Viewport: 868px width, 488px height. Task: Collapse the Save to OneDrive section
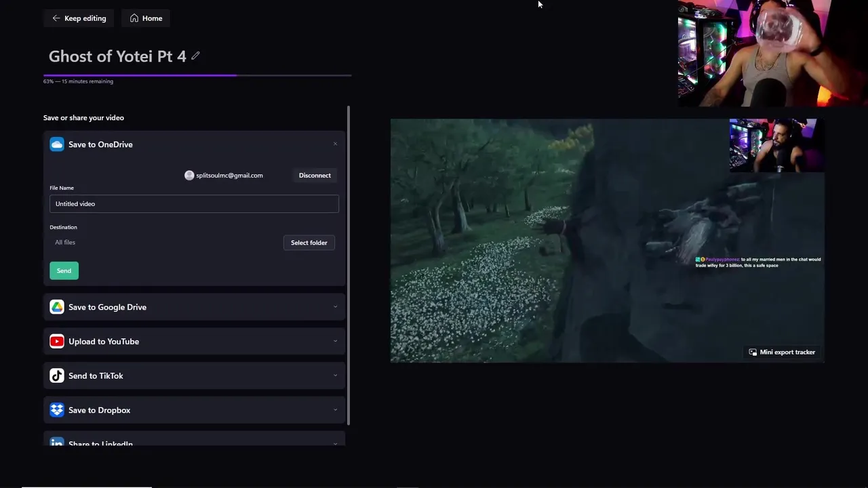(x=335, y=144)
